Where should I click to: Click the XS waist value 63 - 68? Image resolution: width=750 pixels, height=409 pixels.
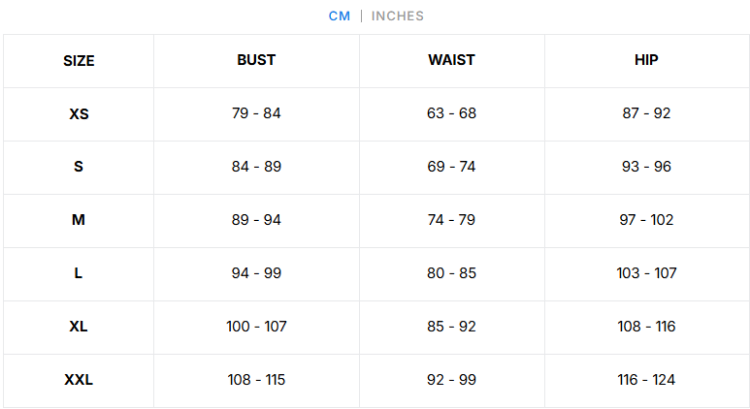coord(451,113)
